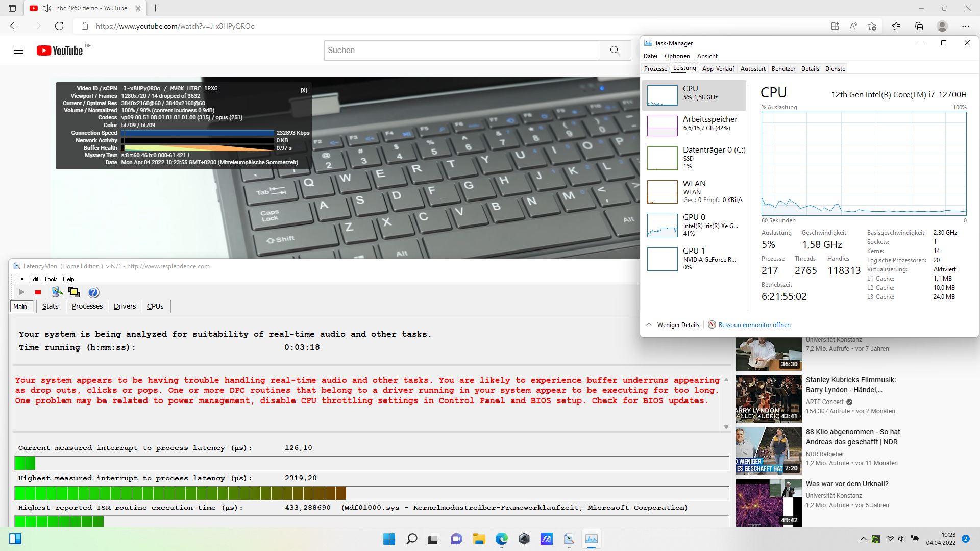Switch to Dienste tab
This screenshot has width=980, height=551.
(835, 69)
